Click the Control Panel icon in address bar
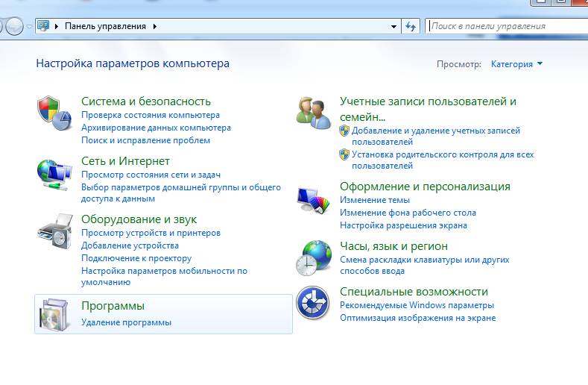 pyautogui.click(x=43, y=26)
